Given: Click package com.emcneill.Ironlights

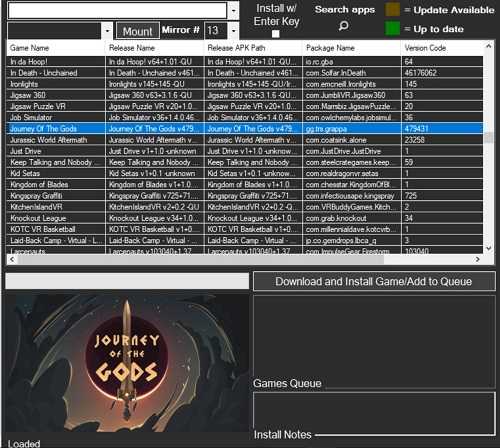Looking at the screenshot, I should [x=341, y=84].
